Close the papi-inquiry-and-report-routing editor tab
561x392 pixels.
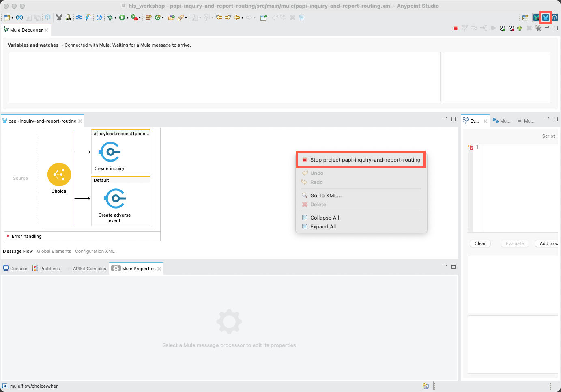(80, 121)
